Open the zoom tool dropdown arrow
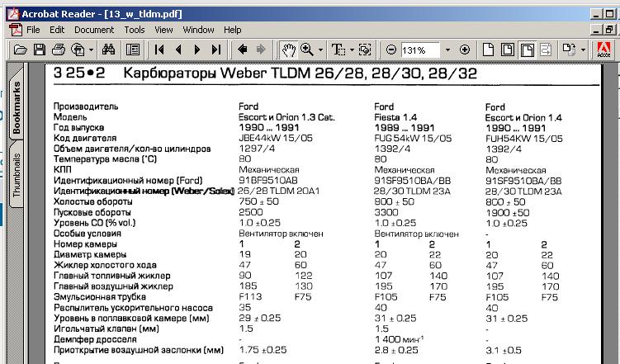The height and width of the screenshot is (364, 620). pos(320,50)
